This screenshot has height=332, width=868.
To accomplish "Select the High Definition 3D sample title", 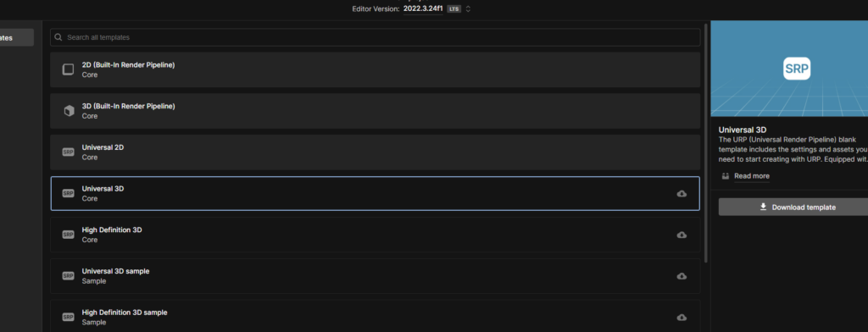I will click(125, 312).
